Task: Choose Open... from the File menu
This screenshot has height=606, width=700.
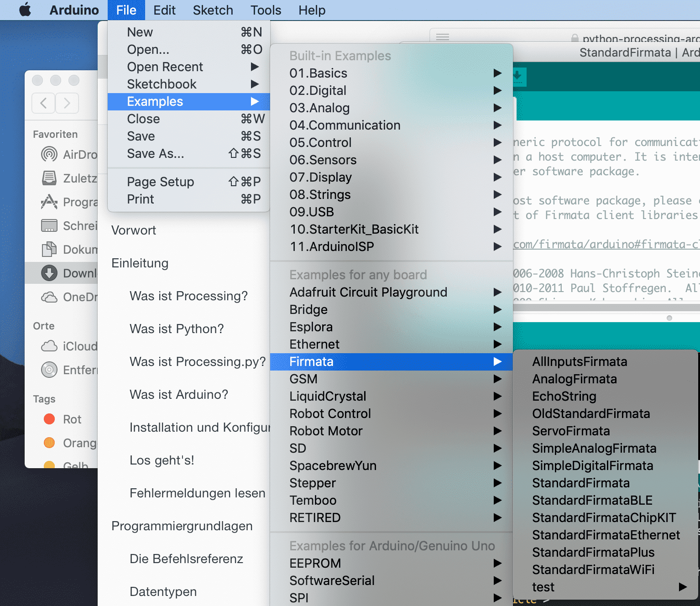Action: point(189,49)
